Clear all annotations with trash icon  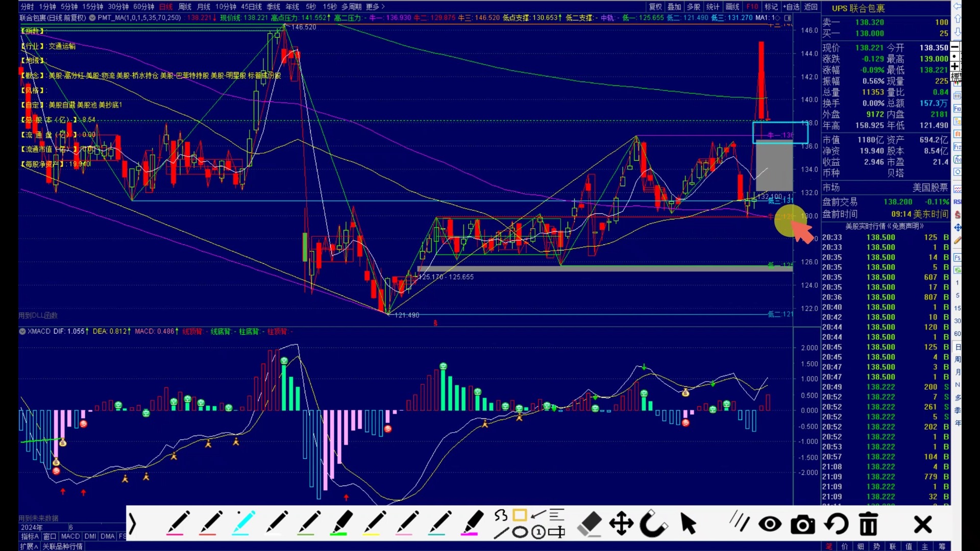868,524
